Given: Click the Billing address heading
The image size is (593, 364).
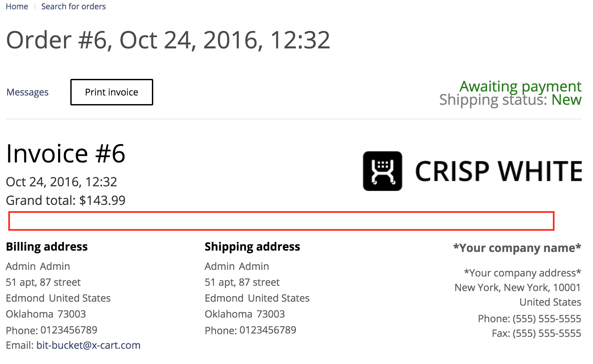Looking at the screenshot, I should pyautogui.click(x=47, y=247).
